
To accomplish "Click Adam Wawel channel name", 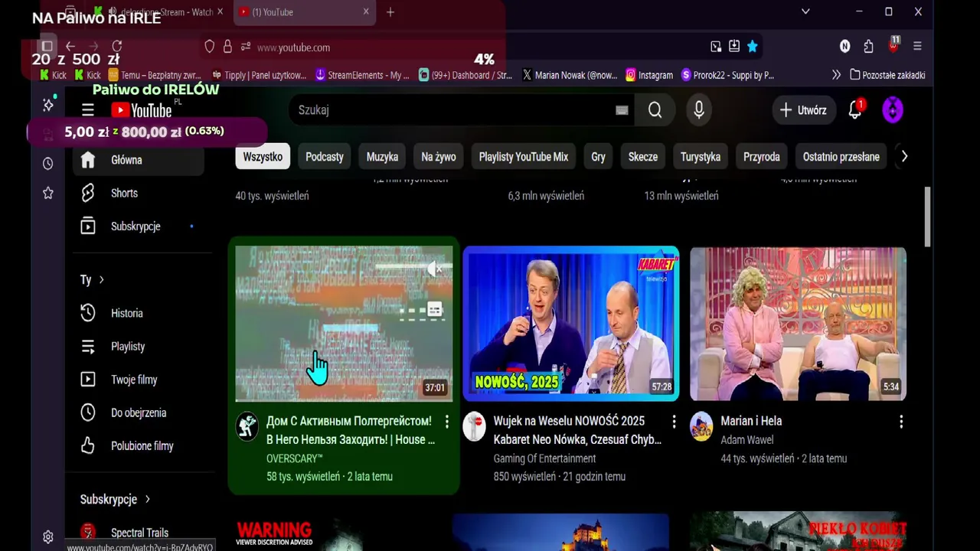I will (747, 440).
